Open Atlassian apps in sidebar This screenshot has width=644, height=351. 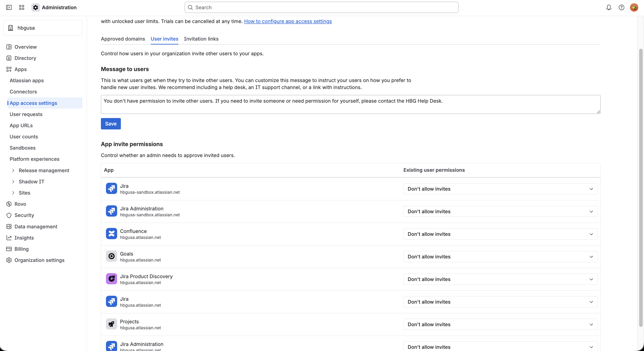click(x=27, y=81)
